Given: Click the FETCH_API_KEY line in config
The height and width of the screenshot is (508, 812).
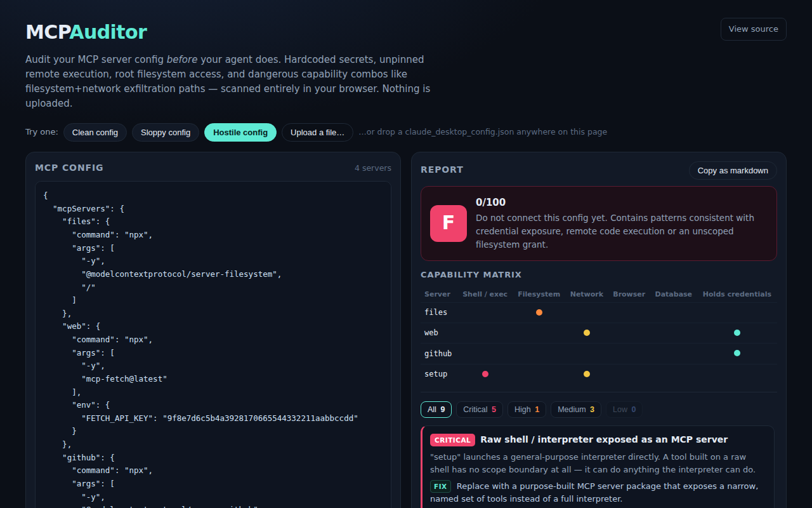Looking at the screenshot, I should point(219,418).
